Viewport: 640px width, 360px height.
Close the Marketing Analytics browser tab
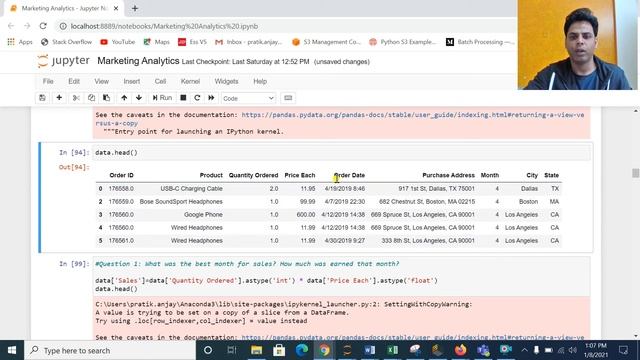tap(116, 8)
